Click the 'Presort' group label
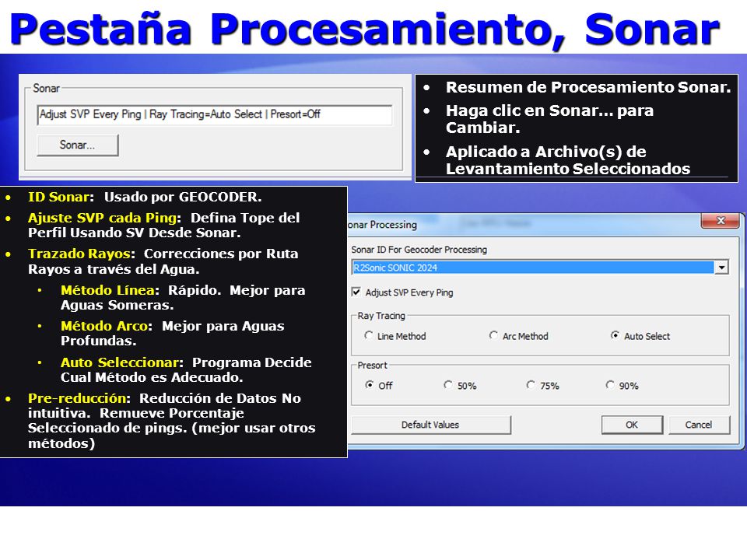The height and width of the screenshot is (560, 747). [x=372, y=366]
